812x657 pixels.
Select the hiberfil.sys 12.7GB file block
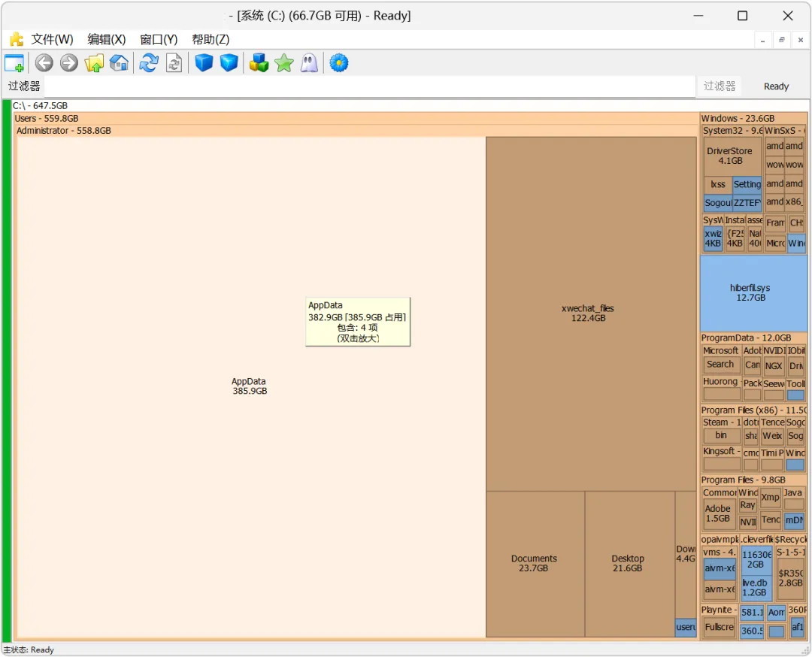tap(753, 293)
